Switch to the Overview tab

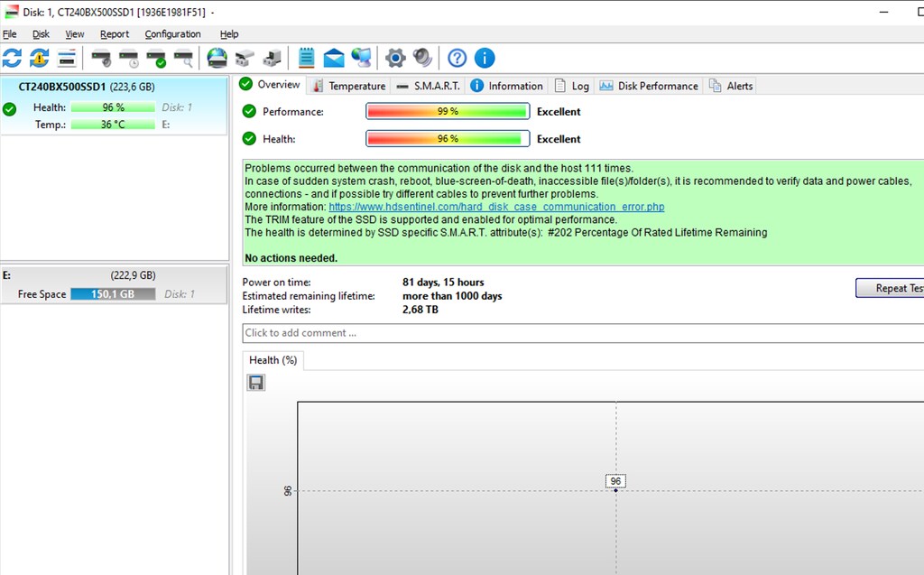(x=270, y=84)
